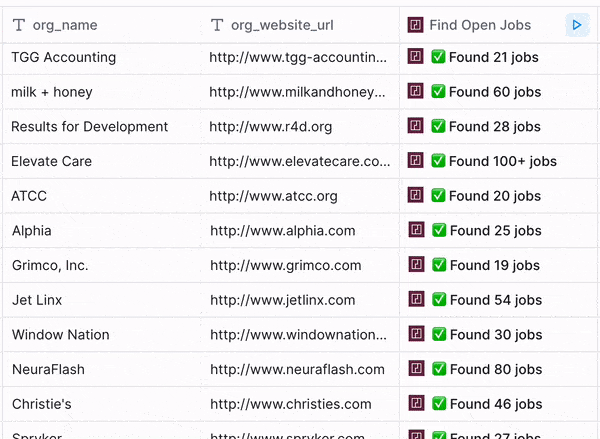The image size is (600, 439).
Task: Click the Found 19 jobs result text
Action: click(495, 265)
